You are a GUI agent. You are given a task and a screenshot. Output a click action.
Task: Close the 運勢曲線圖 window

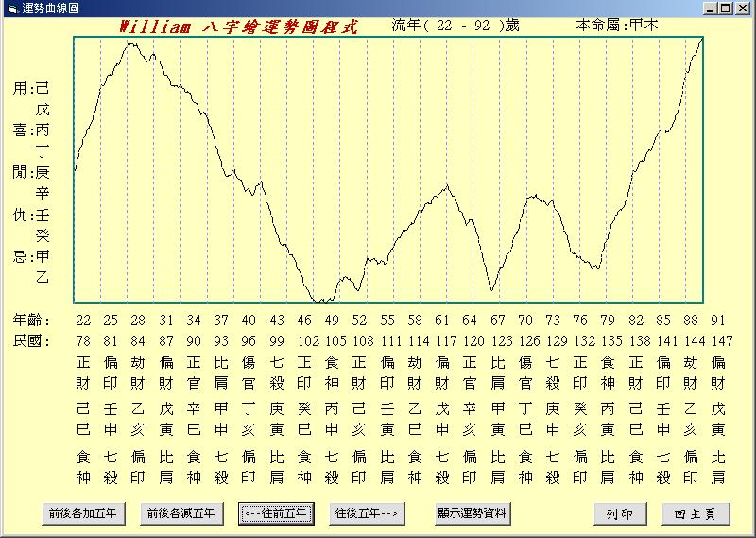click(x=742, y=9)
